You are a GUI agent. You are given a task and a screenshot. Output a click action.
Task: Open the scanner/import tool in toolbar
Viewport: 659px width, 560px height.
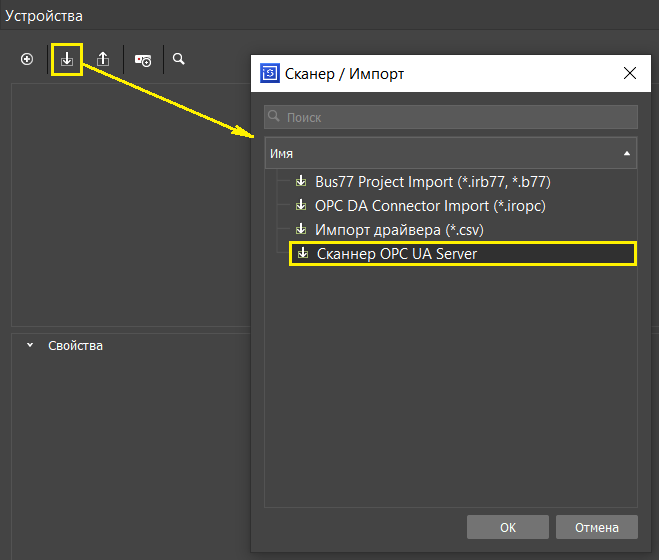[x=66, y=60]
